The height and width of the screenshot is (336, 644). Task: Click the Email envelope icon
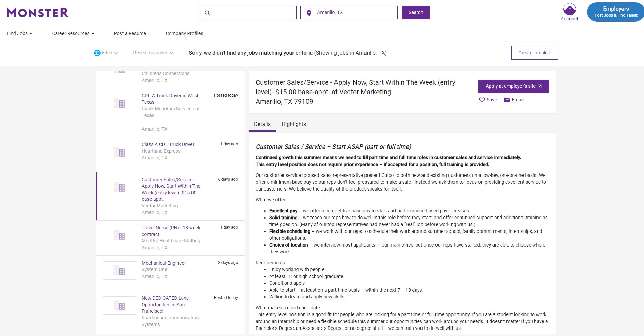(x=507, y=100)
